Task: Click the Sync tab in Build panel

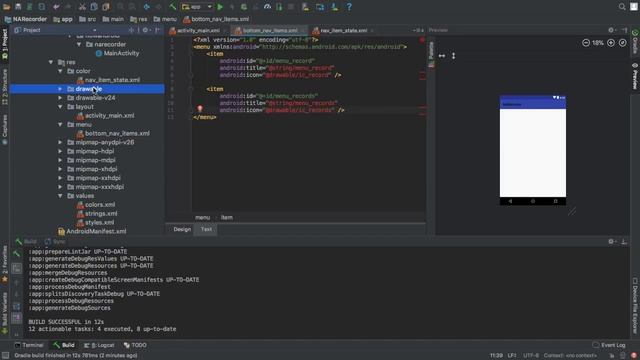Action: click(55, 242)
